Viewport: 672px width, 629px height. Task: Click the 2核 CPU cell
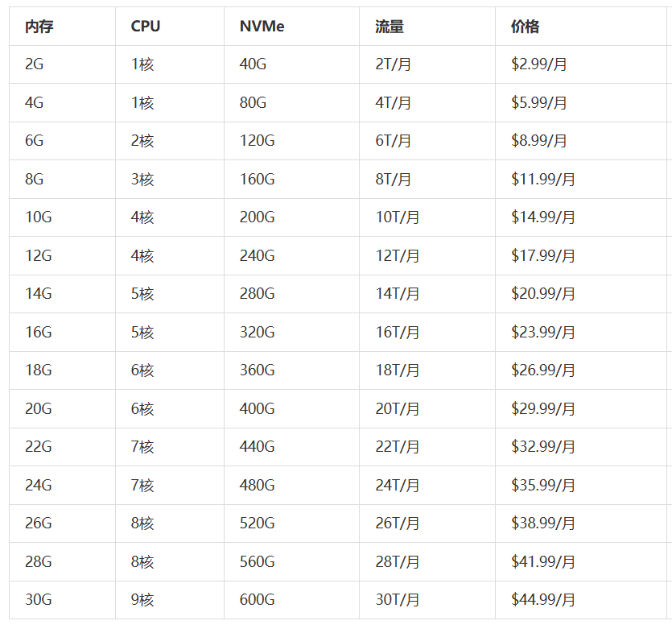point(142,141)
